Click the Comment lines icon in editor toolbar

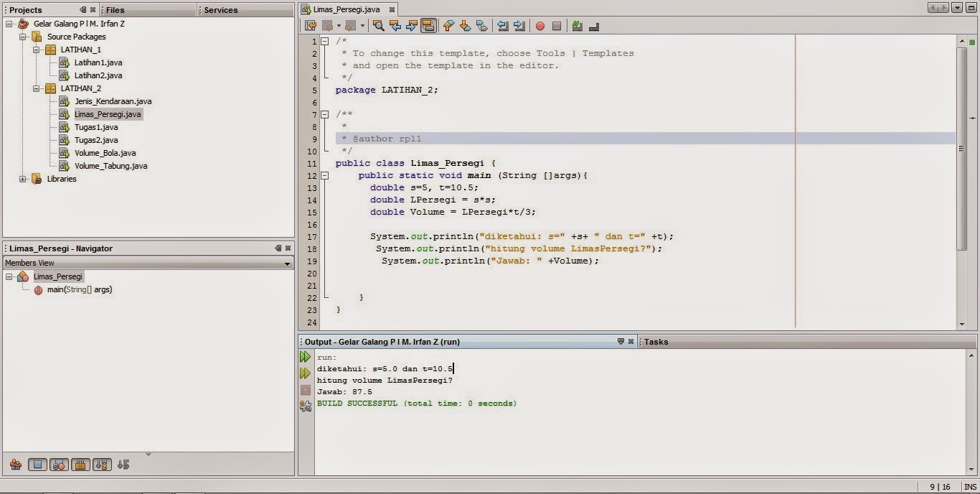[578, 26]
